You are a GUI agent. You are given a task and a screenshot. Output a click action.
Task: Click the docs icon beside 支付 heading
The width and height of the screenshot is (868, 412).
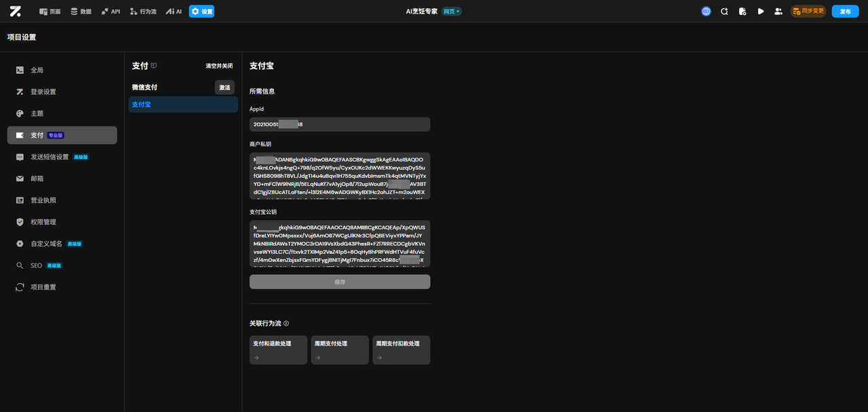click(154, 66)
